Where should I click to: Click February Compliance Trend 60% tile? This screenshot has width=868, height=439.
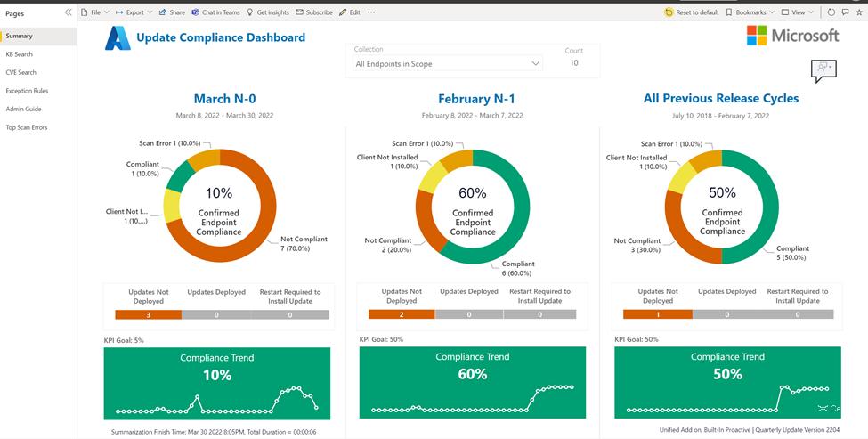[x=473, y=383]
